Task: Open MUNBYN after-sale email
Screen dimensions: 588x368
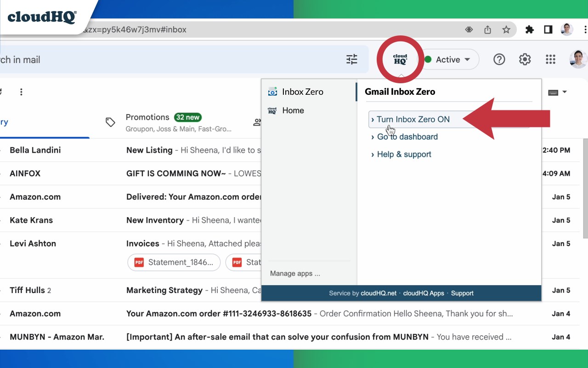Action: (289, 337)
